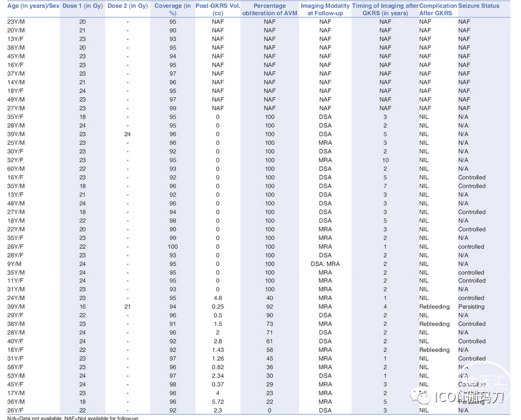
Task: Select "Timing of Imaging after GKRS" header
Action: [385, 10]
